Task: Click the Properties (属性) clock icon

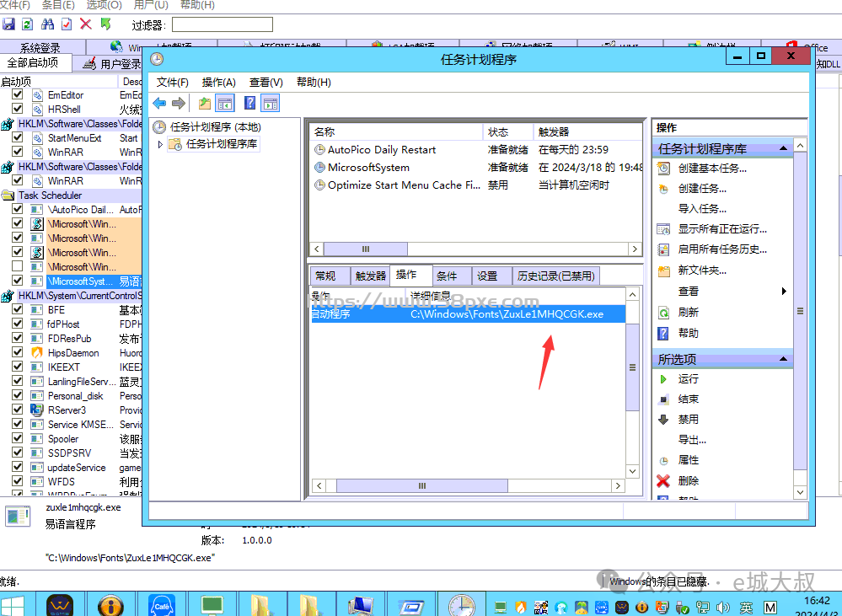Action: click(x=663, y=461)
